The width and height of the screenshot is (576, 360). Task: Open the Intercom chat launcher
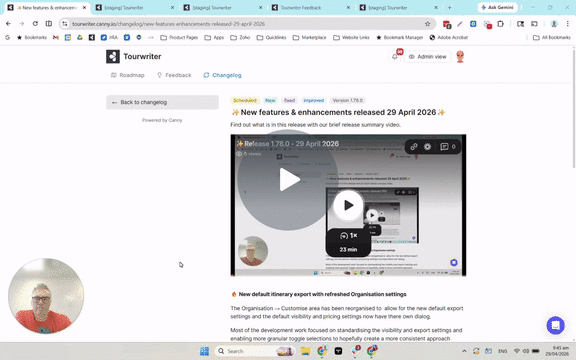pos(555,325)
